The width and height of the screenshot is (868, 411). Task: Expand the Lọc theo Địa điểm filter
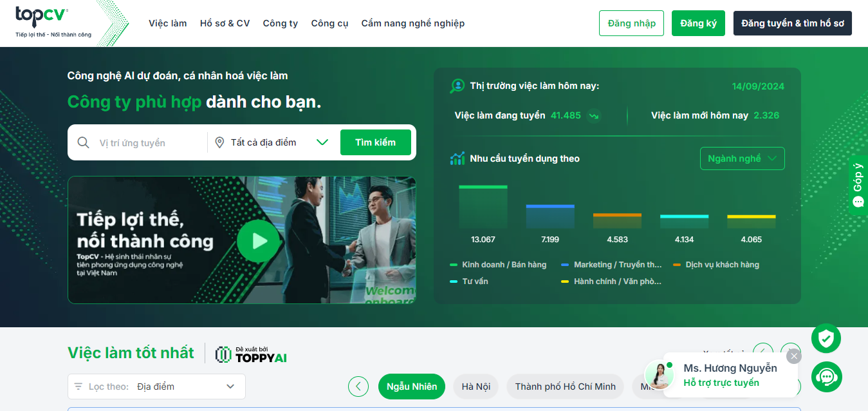(156, 387)
